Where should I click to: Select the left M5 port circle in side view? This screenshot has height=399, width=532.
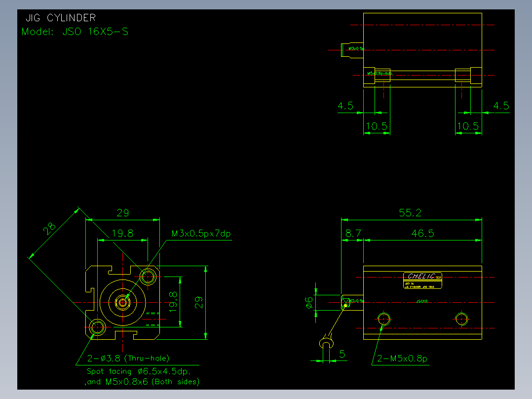[x=384, y=319]
